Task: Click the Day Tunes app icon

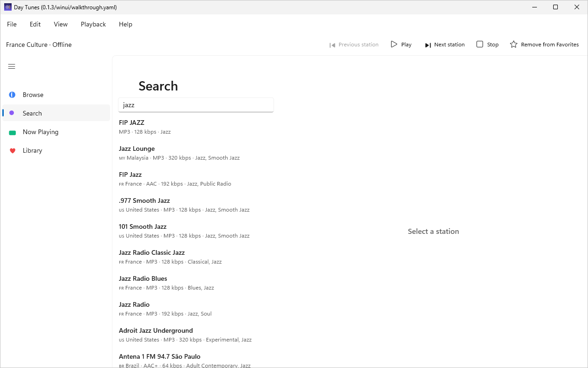Action: coord(8,7)
